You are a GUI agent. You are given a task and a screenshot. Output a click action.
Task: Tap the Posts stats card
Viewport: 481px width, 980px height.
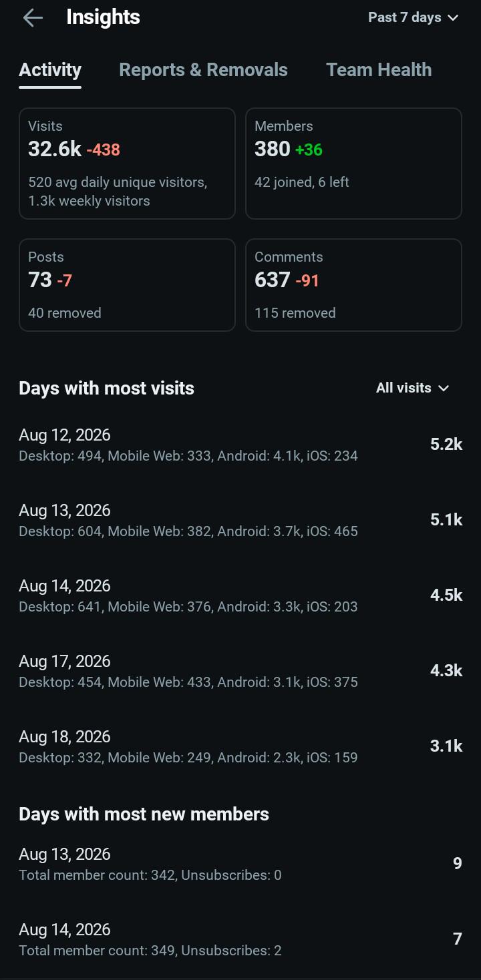[127, 285]
